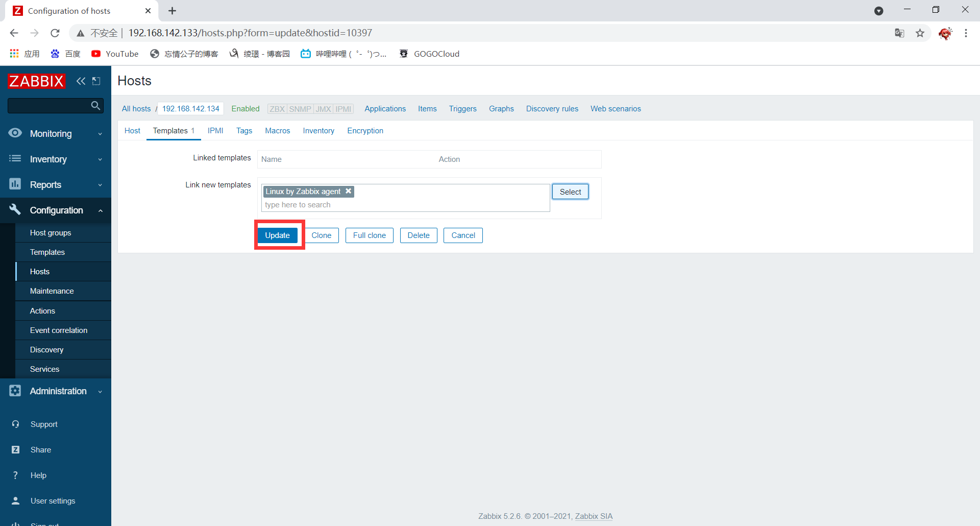This screenshot has height=526, width=980.
Task: Click the ZABBIX logo
Action: 36,81
